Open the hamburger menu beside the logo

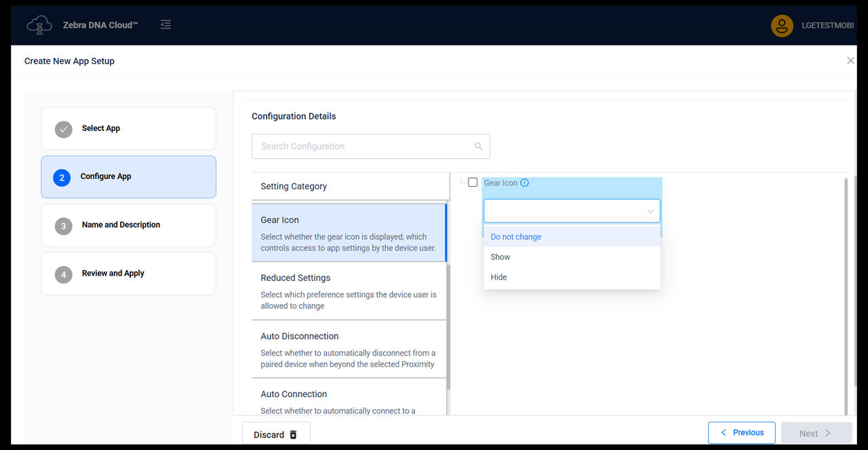[x=165, y=23]
